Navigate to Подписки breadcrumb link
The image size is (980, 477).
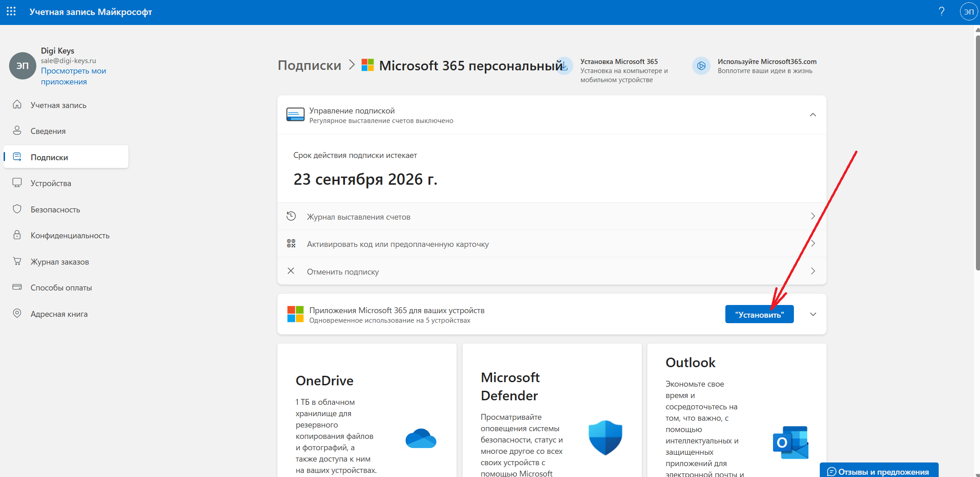click(x=309, y=65)
